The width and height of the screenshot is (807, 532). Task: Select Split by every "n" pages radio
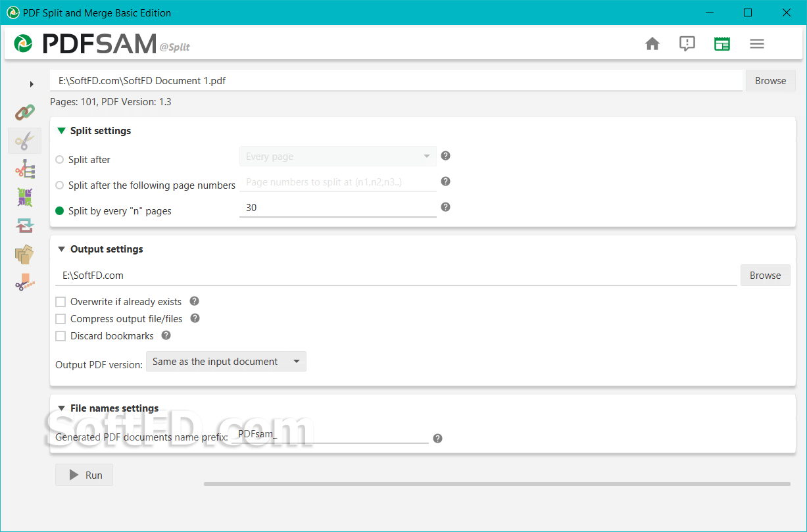(x=60, y=211)
